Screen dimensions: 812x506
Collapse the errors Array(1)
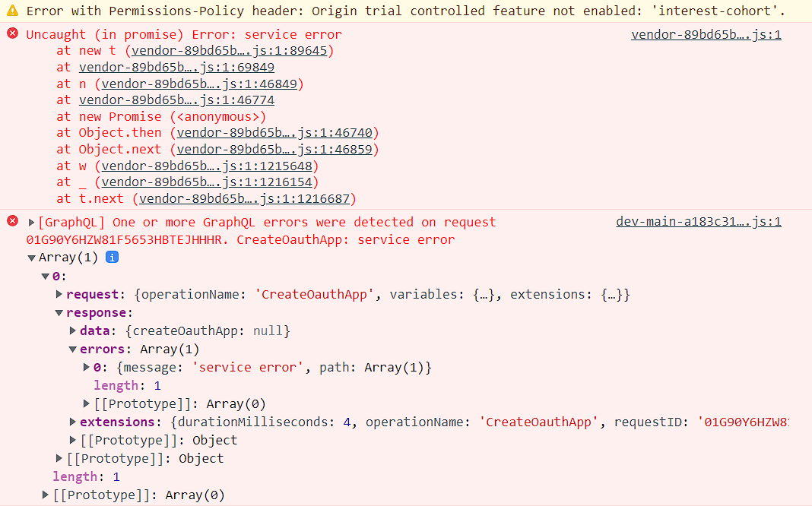72,349
